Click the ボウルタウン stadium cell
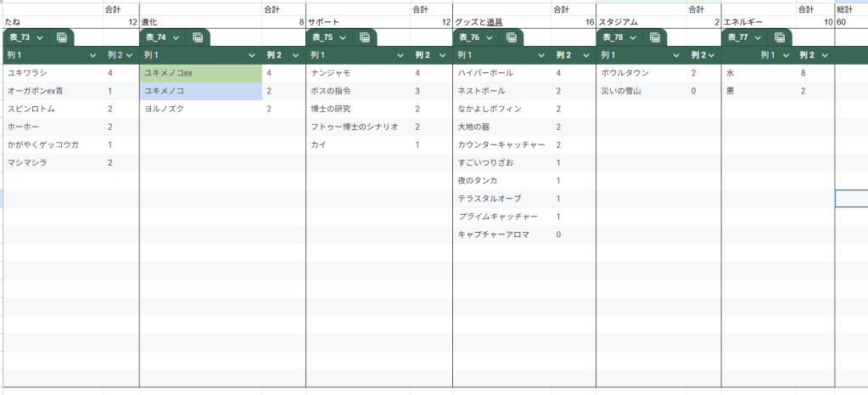 [636, 73]
